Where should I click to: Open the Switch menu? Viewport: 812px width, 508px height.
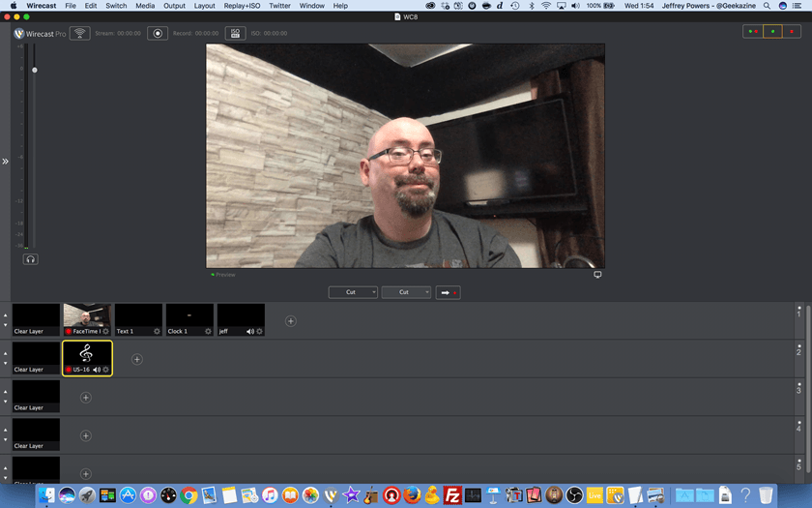click(x=116, y=6)
